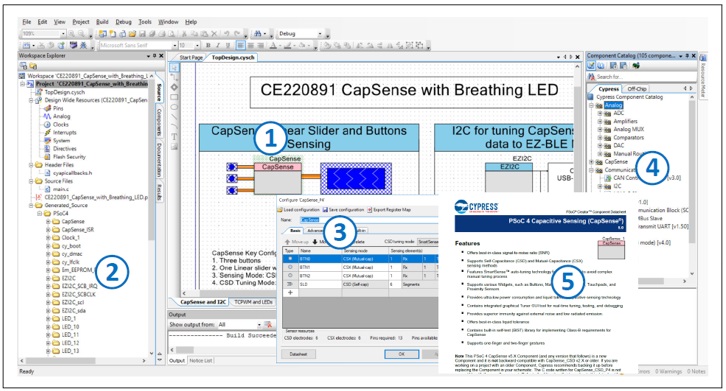Image resolution: width=726 pixels, height=391 pixels.
Task: Select the wire drawing tool
Action: click(174, 78)
